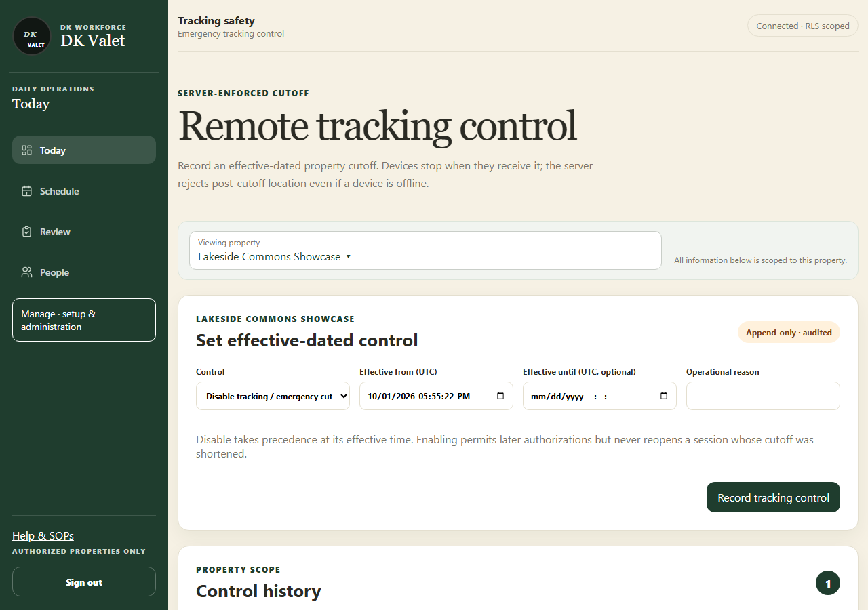Click the Connected · RLS scoped status pill
Viewport: 868px width, 610px height.
tap(803, 26)
